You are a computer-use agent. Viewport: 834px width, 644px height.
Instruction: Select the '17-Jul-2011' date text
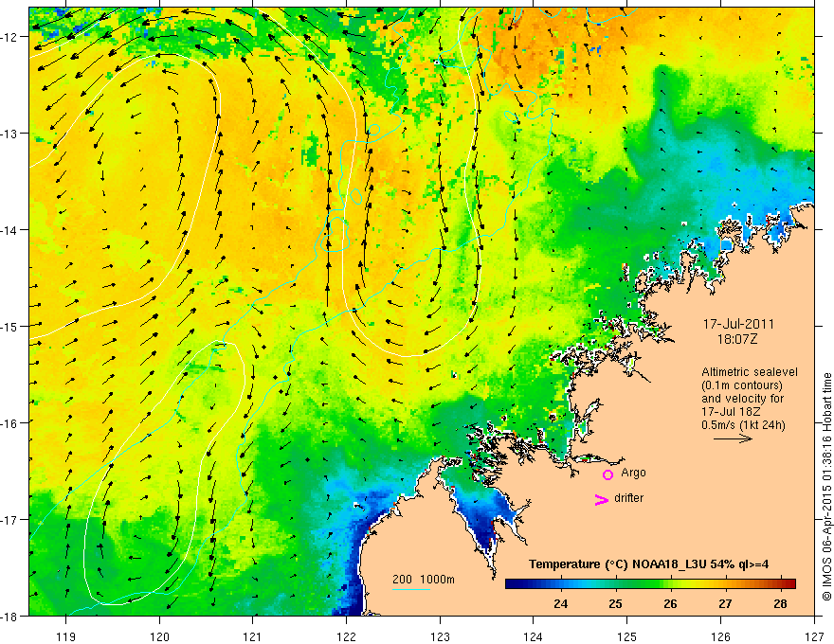[739, 324]
